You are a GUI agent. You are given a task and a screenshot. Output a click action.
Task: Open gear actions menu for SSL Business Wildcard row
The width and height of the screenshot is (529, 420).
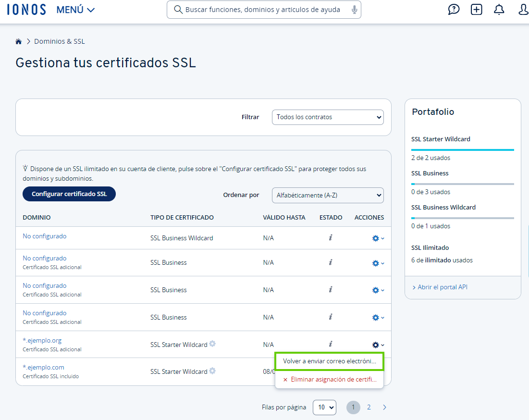pyautogui.click(x=378, y=238)
